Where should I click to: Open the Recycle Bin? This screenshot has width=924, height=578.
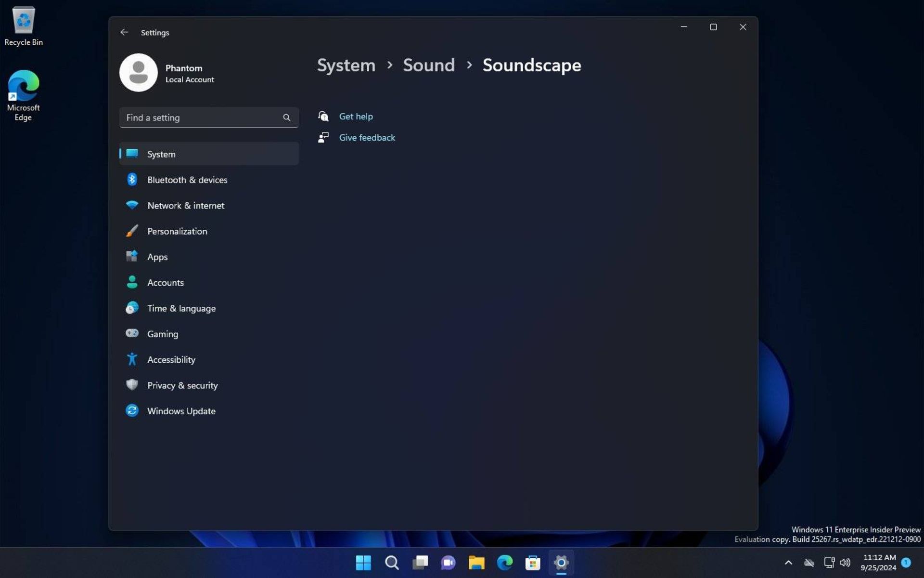[23, 23]
